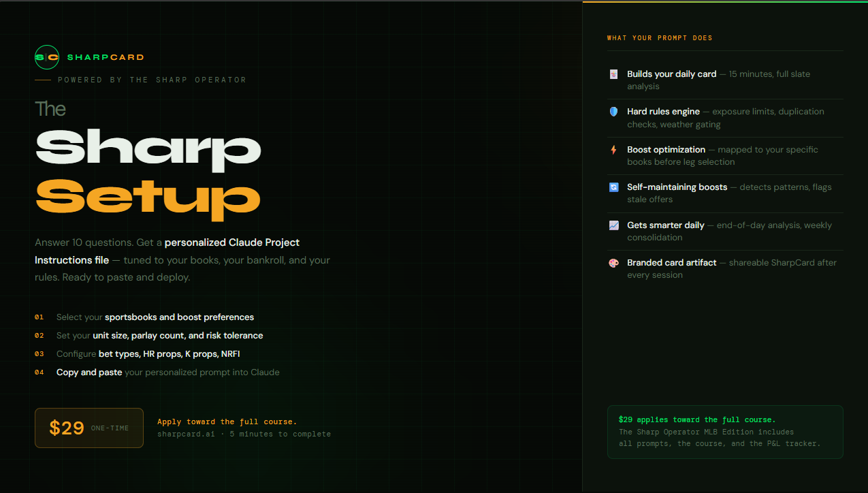The image size is (868, 493).
Task: Click the chart icon beside Gets smarter daily
Action: 613,225
